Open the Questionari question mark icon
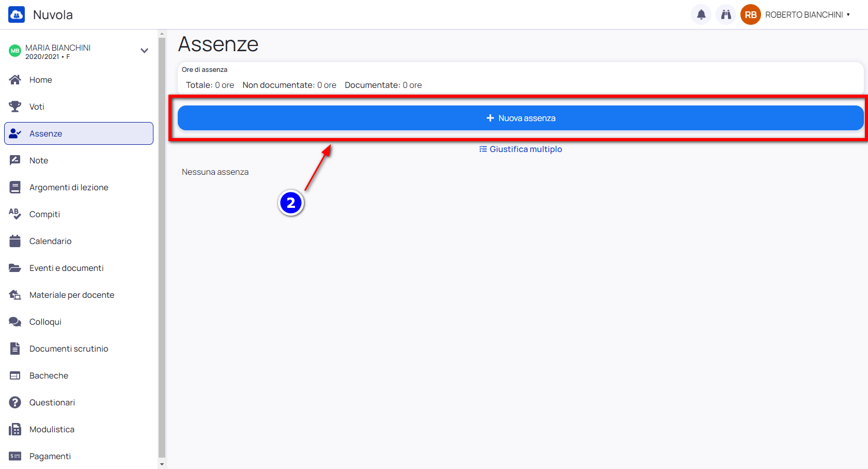Screen dimensions: 868x469 click(x=15, y=402)
